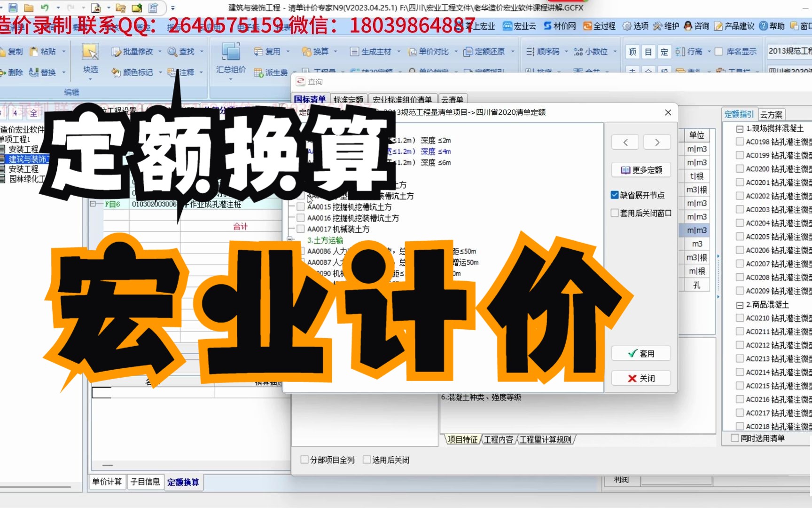Click the locked document icon in quick access bar
Viewport: 812px width, 508px height.
click(96, 8)
